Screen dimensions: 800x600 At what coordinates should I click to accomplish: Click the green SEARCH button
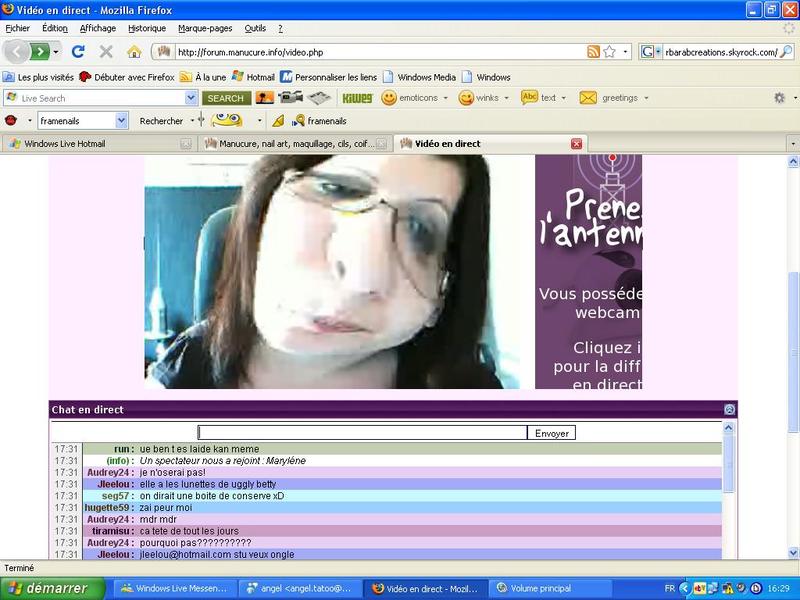(225, 98)
